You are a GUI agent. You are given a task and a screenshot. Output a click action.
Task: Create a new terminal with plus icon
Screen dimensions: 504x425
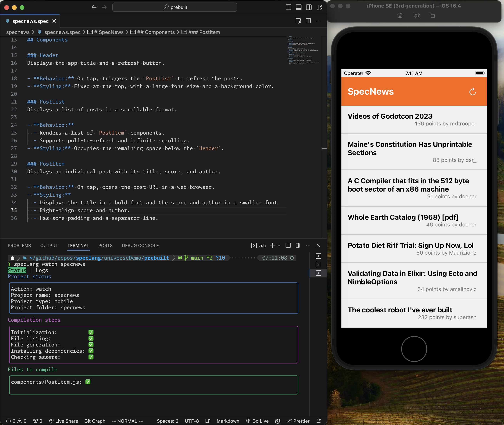point(272,245)
